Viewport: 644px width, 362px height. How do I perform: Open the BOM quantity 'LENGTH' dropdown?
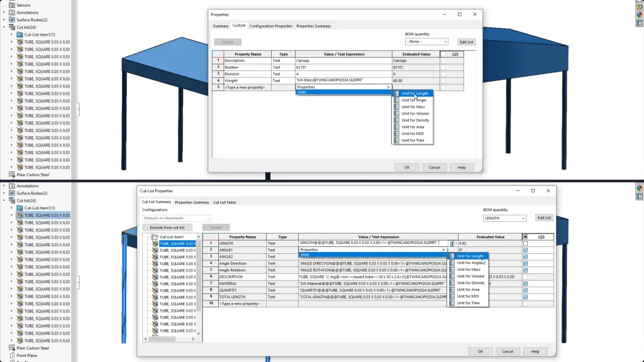(504, 218)
